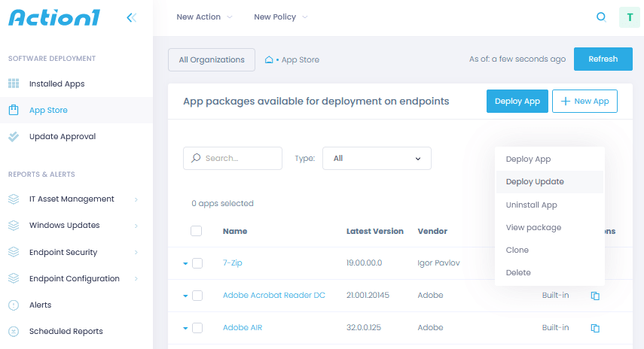
Task: Select Deploy Update from the context menu
Action: coord(535,182)
